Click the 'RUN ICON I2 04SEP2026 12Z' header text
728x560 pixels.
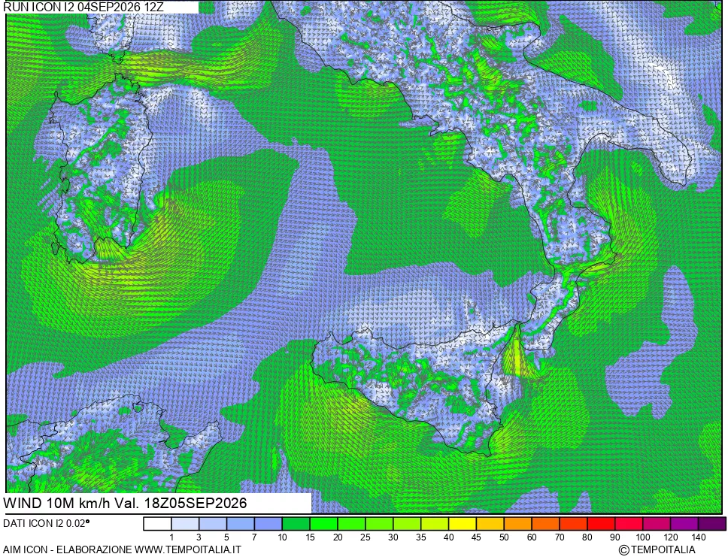click(x=83, y=7)
